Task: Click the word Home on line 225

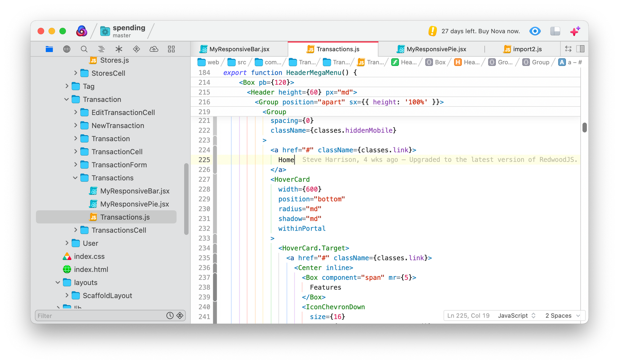Action: click(x=286, y=160)
